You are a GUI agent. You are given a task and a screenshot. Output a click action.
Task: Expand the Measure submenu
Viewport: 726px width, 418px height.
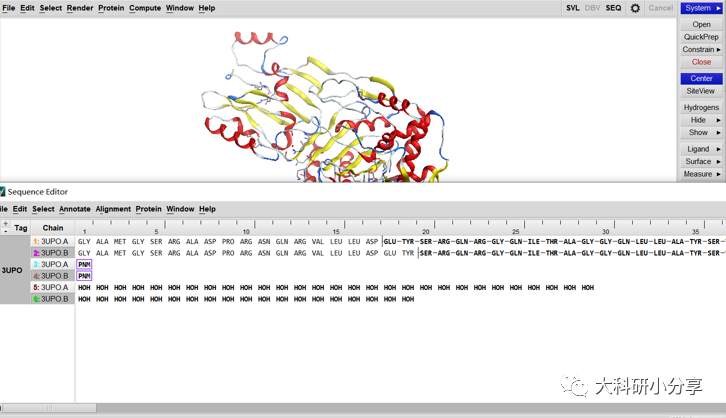coord(701,174)
